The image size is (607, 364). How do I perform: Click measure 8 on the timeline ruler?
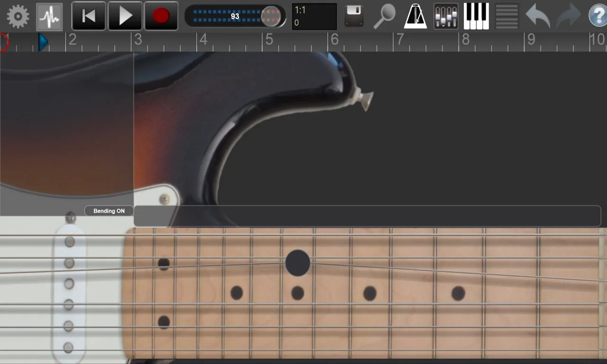click(x=465, y=40)
